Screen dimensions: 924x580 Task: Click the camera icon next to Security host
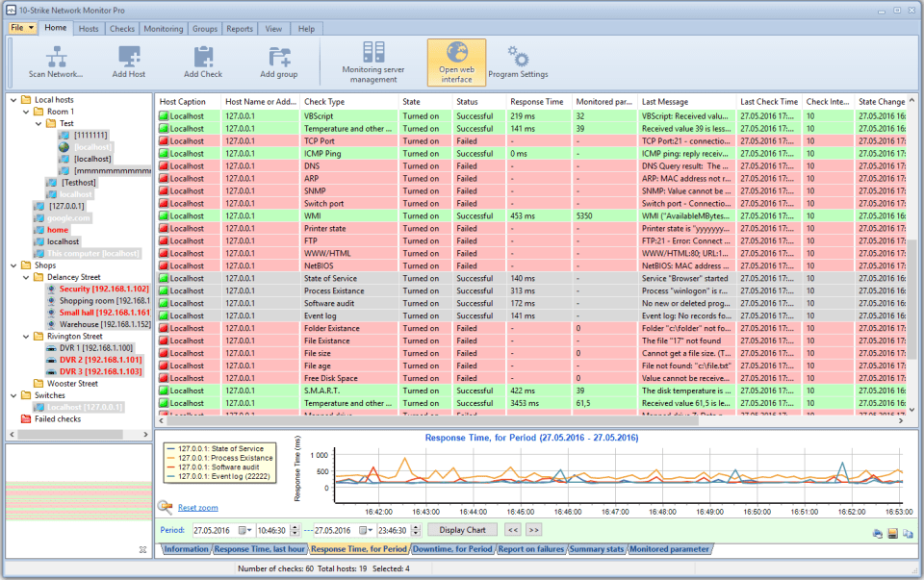pos(51,290)
